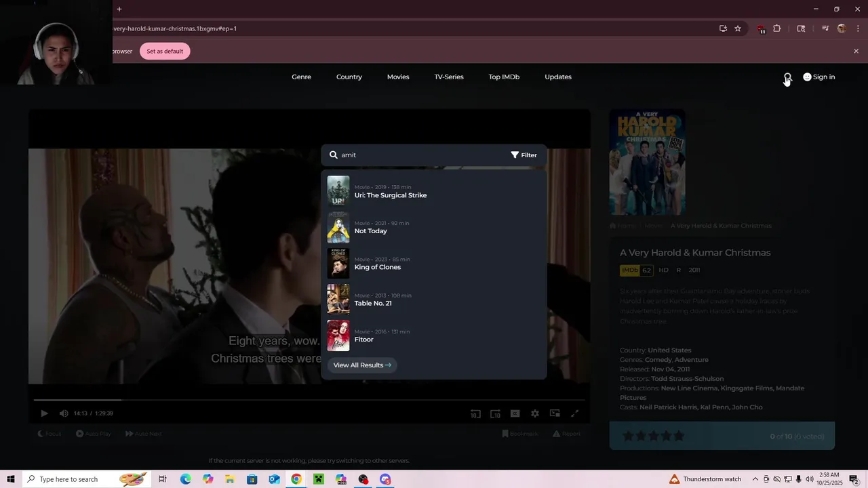The width and height of the screenshot is (868, 488).
Task: Rate the movie with the fifth star
Action: (679, 436)
